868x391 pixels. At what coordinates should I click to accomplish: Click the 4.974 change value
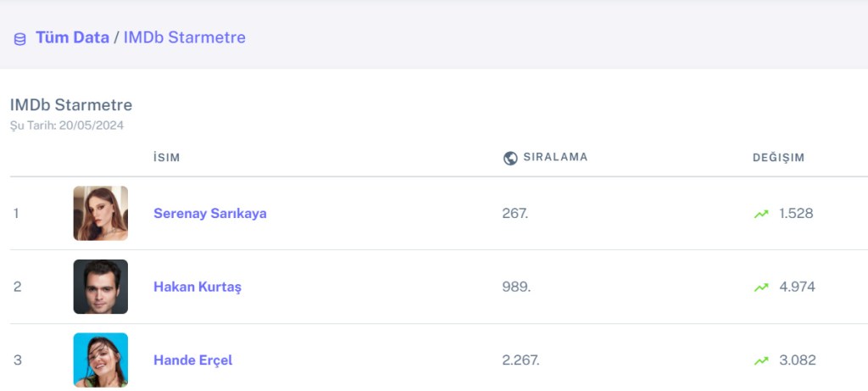point(797,287)
